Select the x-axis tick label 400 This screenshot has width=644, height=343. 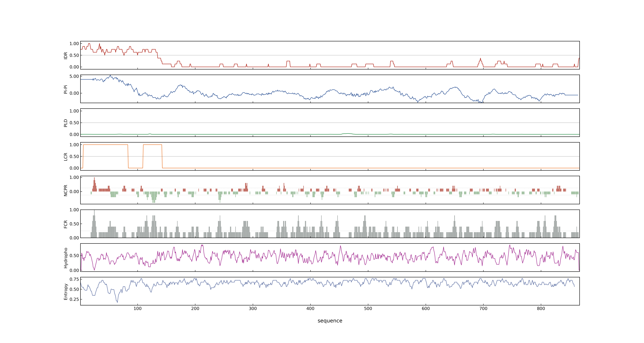coord(310,309)
